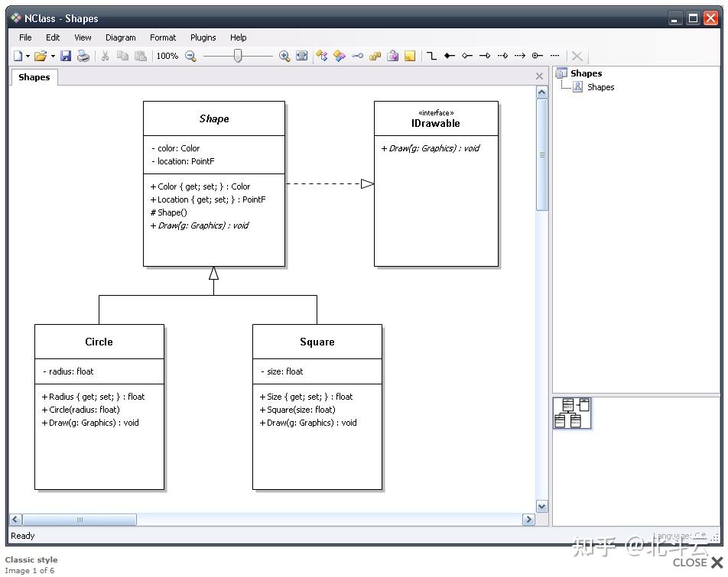Viewport: 728px width, 577px height.
Task: Open the dropdown next to the Open icon
Action: coord(52,56)
